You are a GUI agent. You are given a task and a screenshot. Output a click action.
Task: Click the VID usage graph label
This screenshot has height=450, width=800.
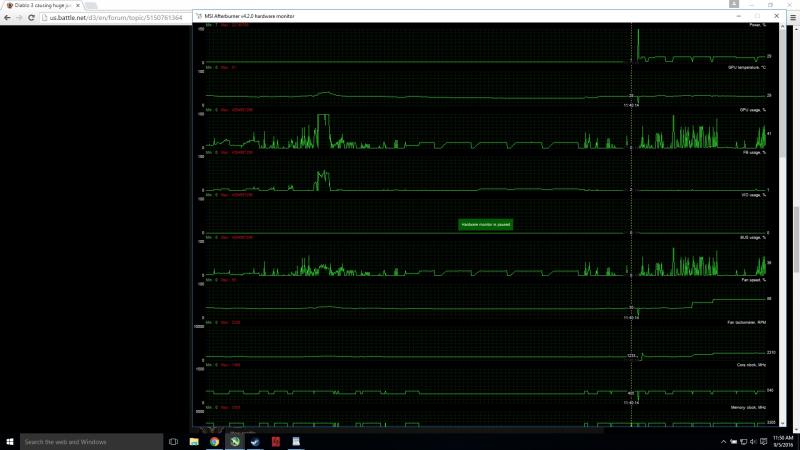pos(753,195)
